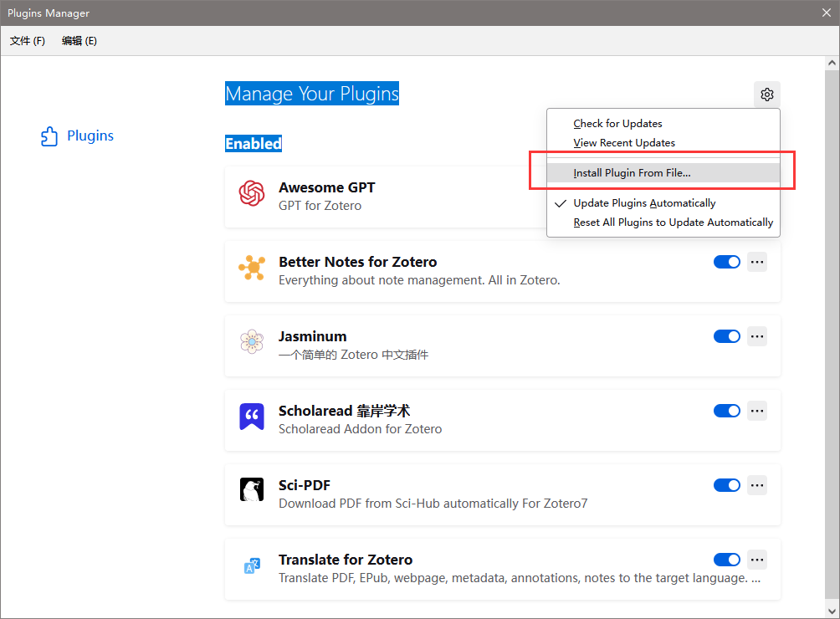Switch off the Scholaread plugin toggle
Screen dimensions: 840x619
726,411
